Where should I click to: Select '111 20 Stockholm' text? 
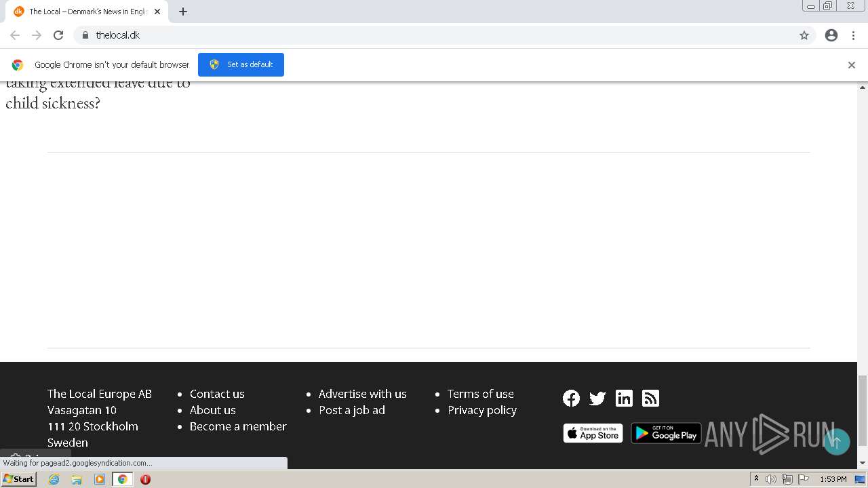[x=93, y=426]
